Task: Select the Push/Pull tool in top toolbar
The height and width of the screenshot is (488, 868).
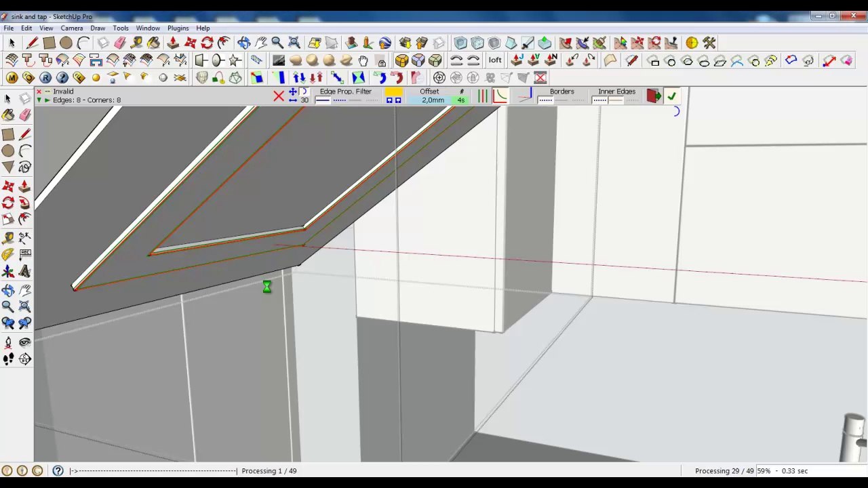Action: point(174,43)
